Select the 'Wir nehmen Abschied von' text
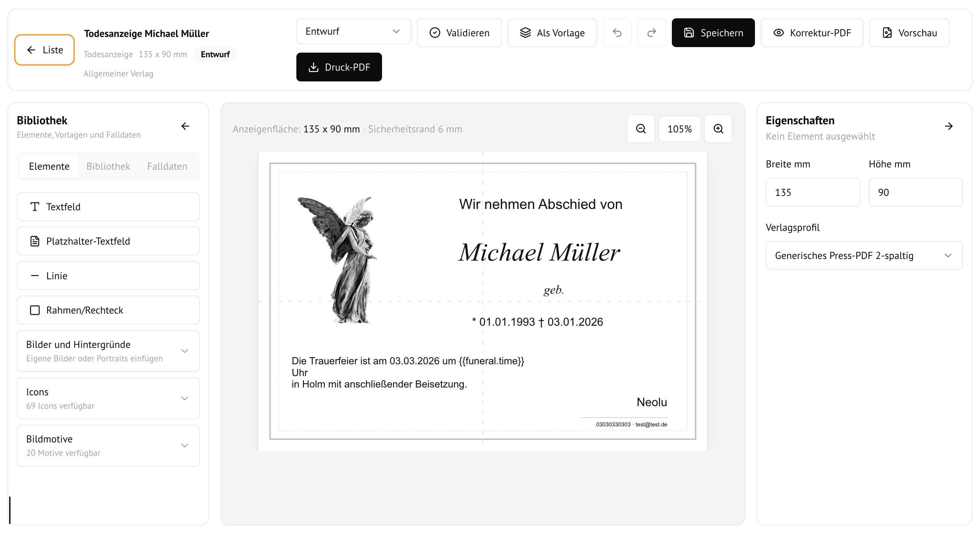 (x=541, y=204)
